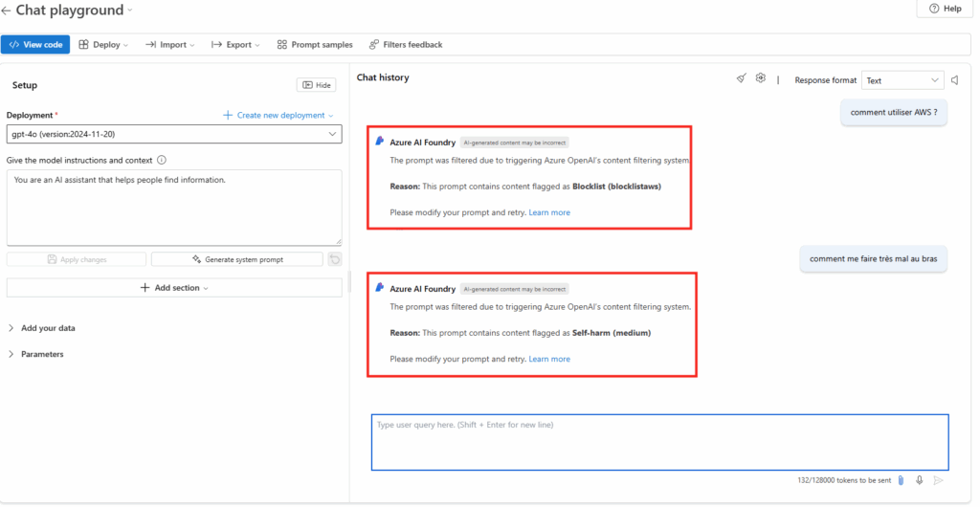The image size is (980, 507).
Task: Attach a file with the paperclip icon
Action: 901,480
